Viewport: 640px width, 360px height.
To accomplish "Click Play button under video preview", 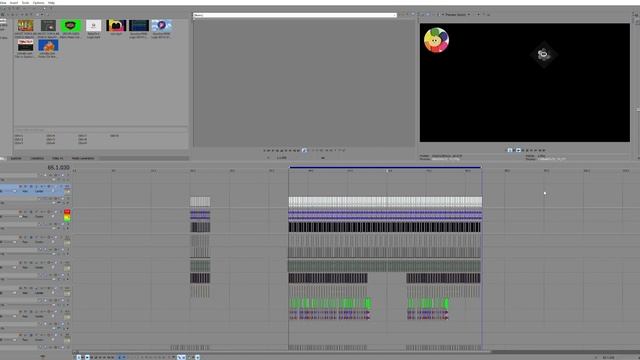I will coord(518,150).
